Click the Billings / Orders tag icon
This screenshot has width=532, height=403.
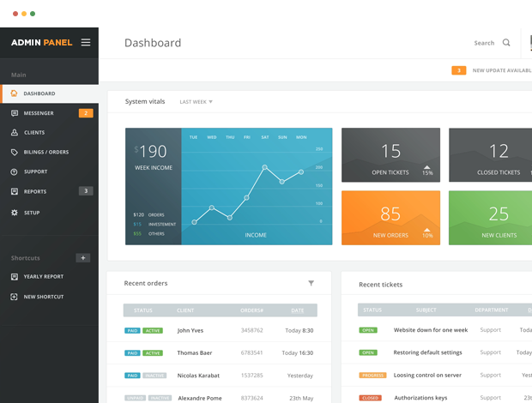[x=14, y=153]
